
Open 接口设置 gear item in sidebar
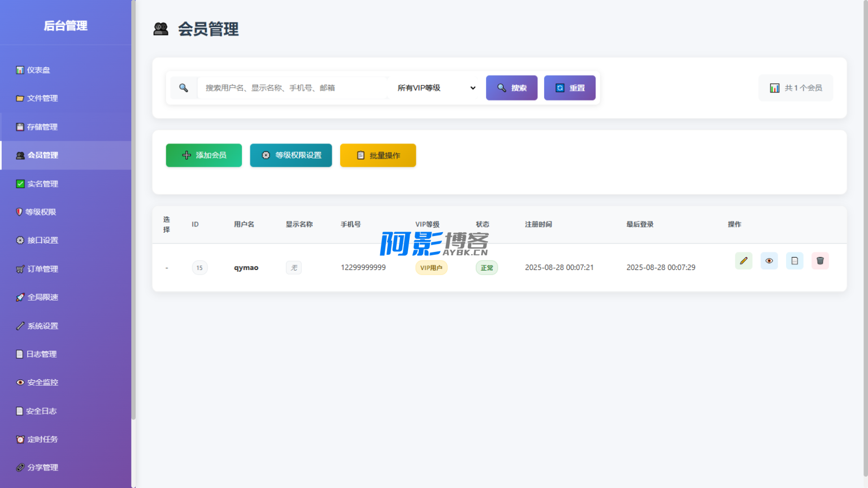point(42,241)
